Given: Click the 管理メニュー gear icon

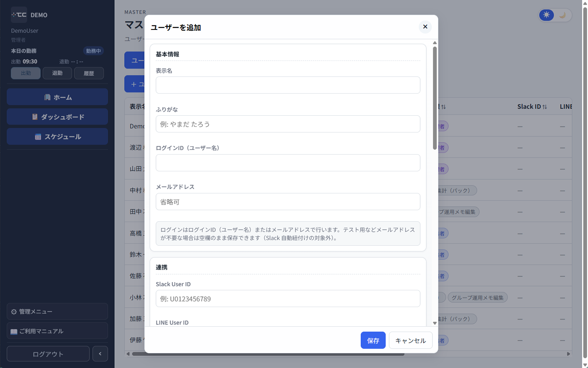Looking at the screenshot, I should click(x=14, y=312).
